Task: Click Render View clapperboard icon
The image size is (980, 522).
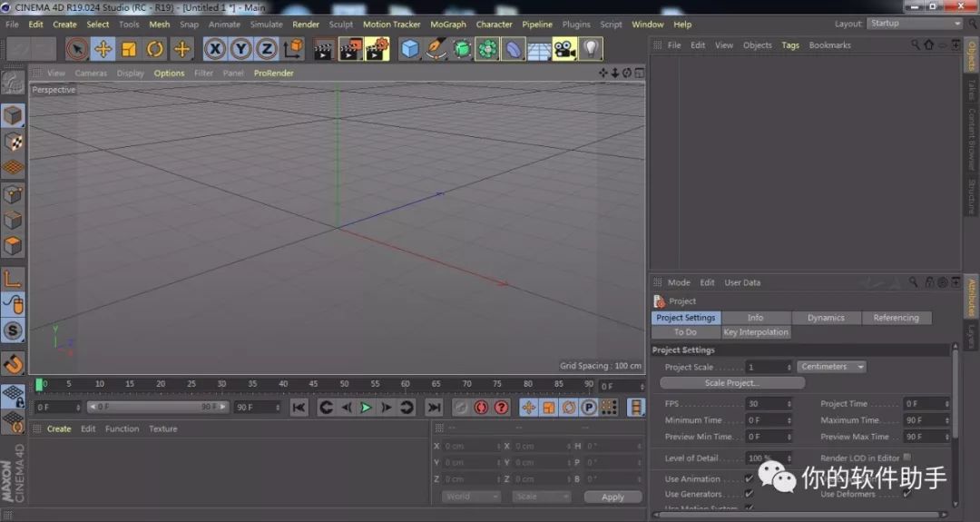Action: coord(324,49)
